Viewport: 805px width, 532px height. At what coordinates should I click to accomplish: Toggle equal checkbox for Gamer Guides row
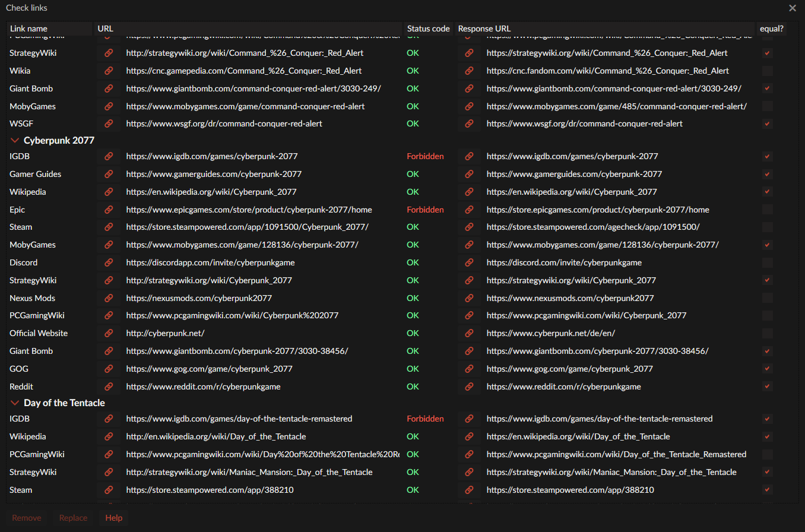click(x=768, y=174)
